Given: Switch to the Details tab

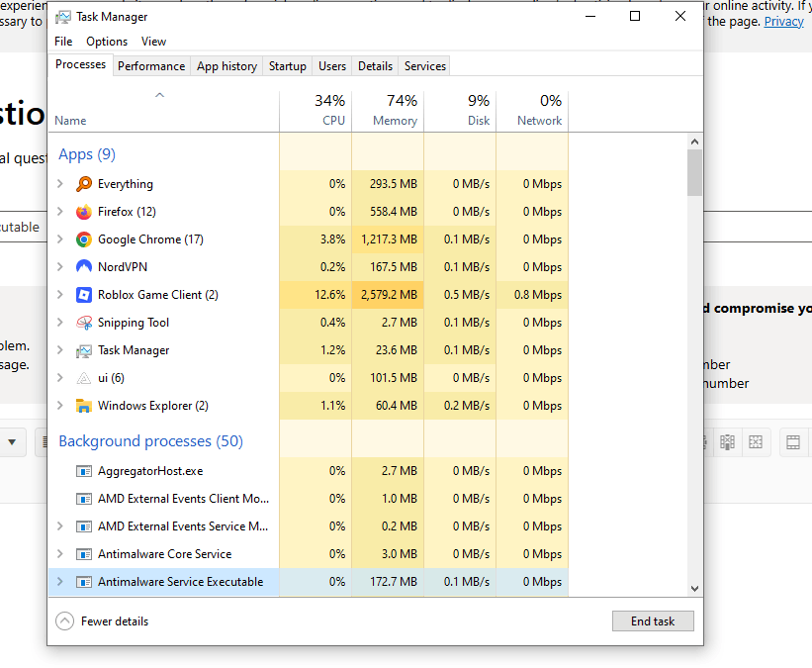Looking at the screenshot, I should pos(375,66).
